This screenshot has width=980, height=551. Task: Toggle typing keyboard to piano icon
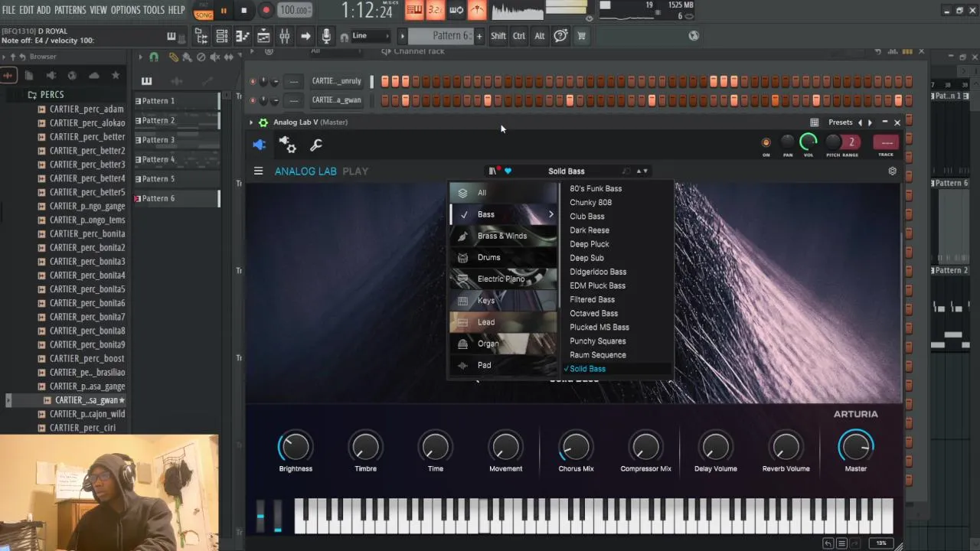tap(414, 10)
